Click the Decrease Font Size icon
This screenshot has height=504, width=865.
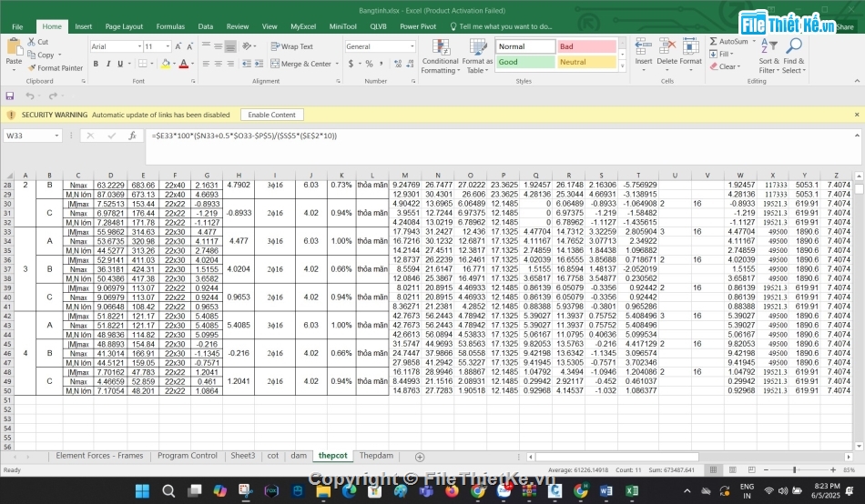pos(189,47)
